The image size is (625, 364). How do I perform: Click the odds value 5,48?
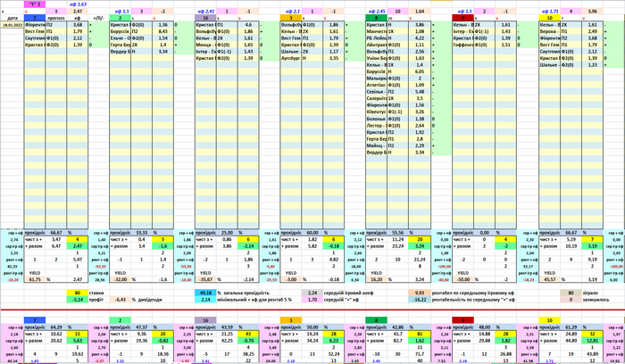(420, 92)
